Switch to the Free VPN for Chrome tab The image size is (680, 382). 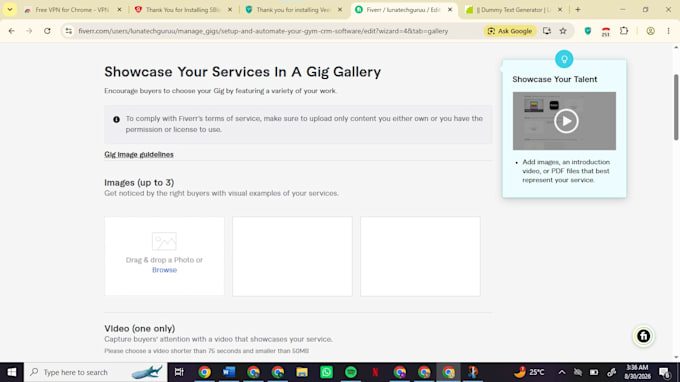click(x=72, y=10)
